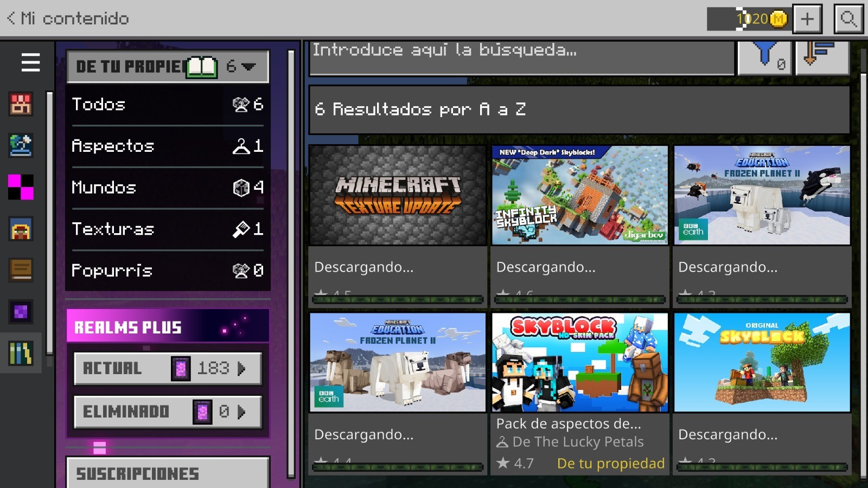Click the Infinity Skyblock download progress bar

pos(580,299)
